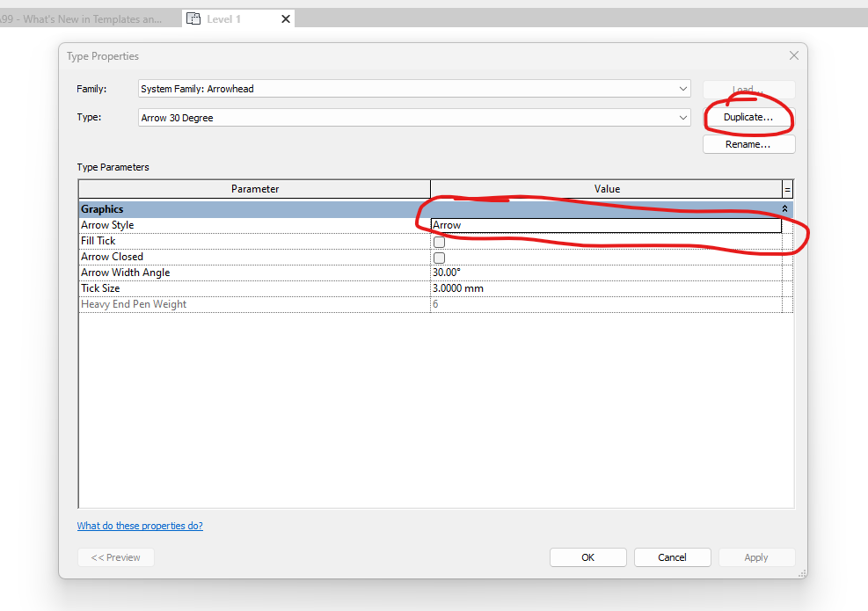
Task: Show the Preview pane
Action: coord(115,556)
